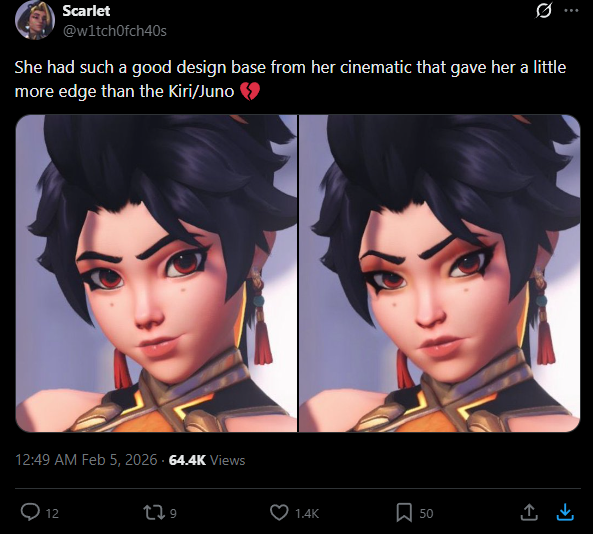Click the 64.4K Views count

(207, 460)
